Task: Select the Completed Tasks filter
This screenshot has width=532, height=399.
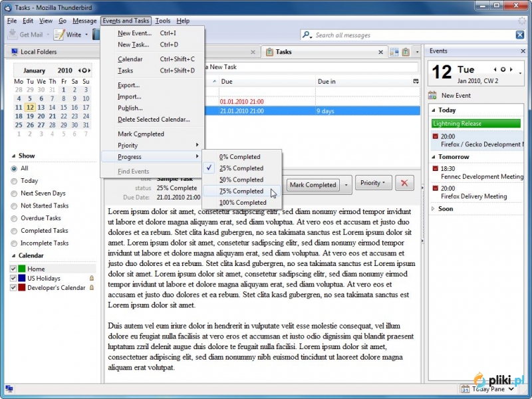Action: (x=14, y=231)
